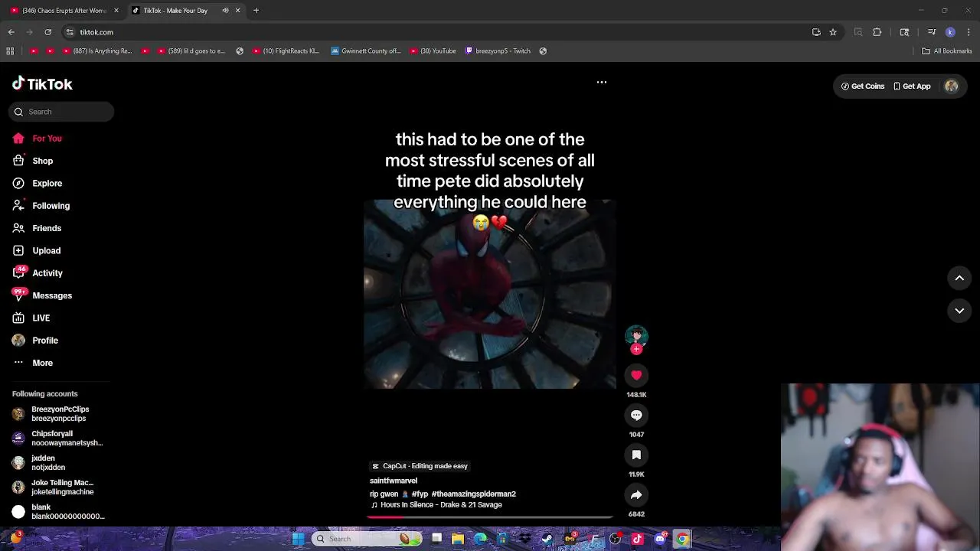Click the video to pause playback
This screenshot has height=551, width=980.
pyautogui.click(x=490, y=294)
